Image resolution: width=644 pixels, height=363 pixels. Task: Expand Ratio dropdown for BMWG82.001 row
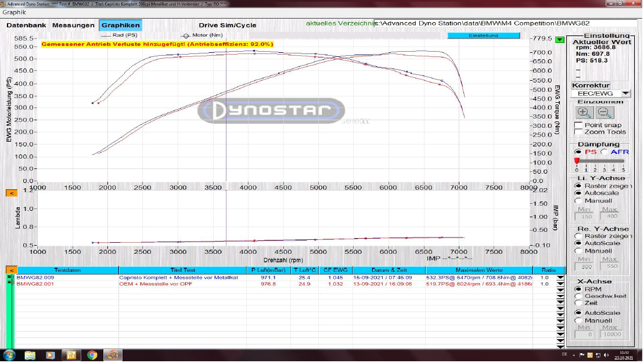click(560, 284)
